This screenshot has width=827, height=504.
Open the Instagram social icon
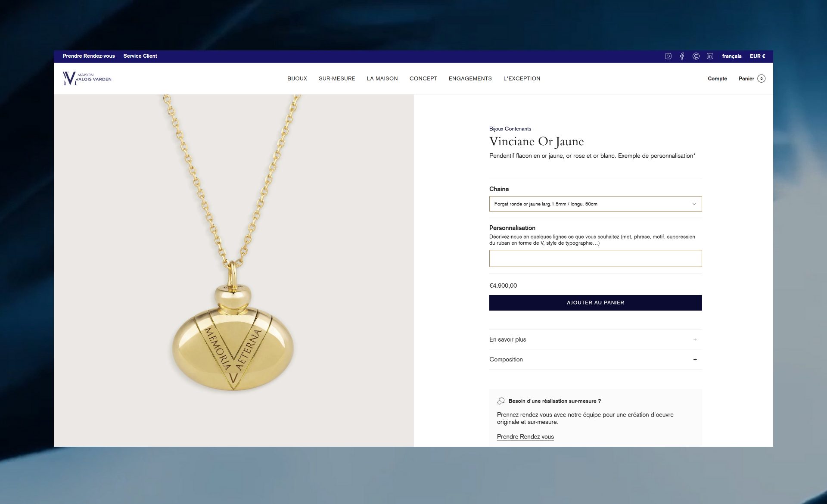point(668,56)
